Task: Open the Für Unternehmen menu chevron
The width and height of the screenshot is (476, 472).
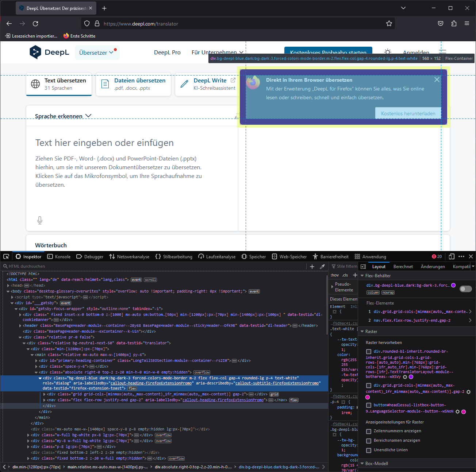Action: point(242,52)
